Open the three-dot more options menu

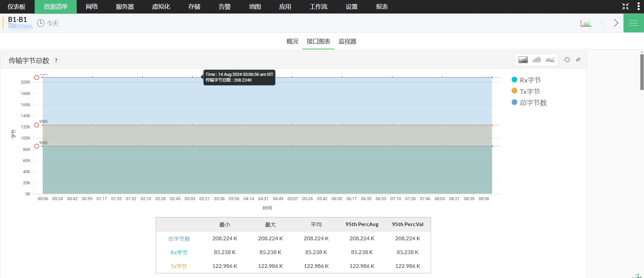coord(638,6)
